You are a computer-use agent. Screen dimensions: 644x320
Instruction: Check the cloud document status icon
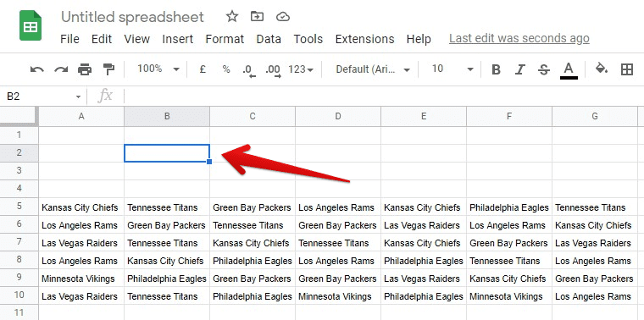283,17
